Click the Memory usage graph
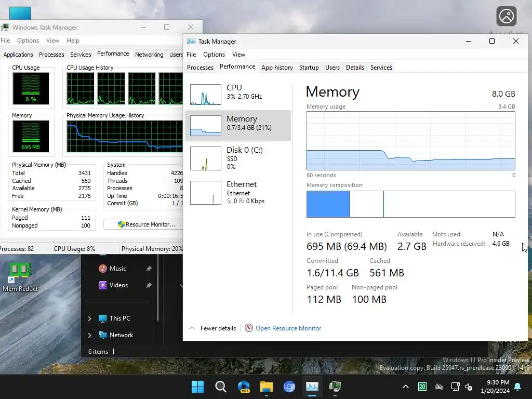The width and height of the screenshot is (532, 399). [x=410, y=140]
